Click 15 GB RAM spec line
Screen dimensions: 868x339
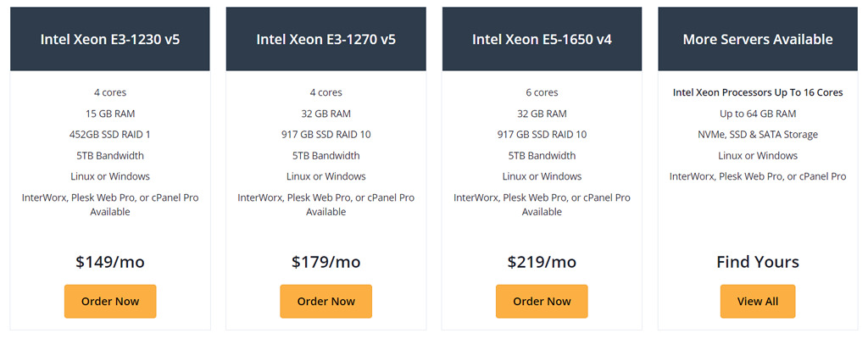(x=110, y=114)
